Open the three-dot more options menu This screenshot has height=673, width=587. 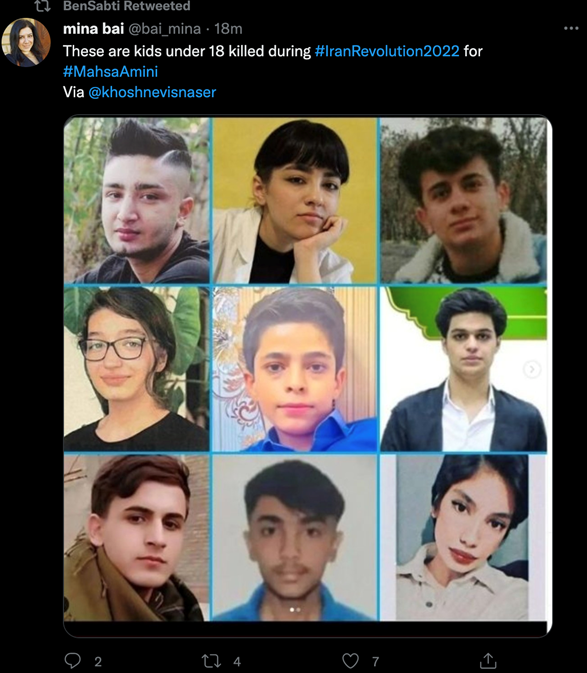click(x=571, y=28)
